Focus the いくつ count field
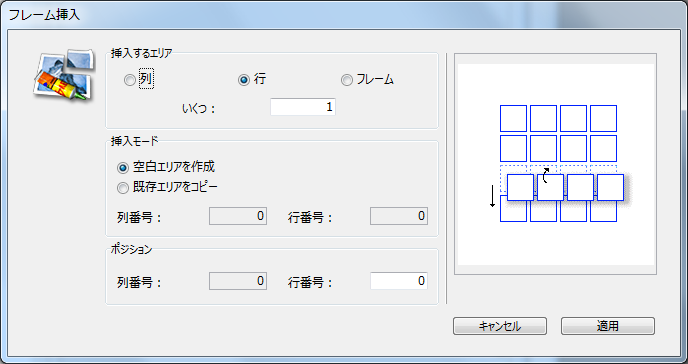The width and height of the screenshot is (688, 364). click(303, 107)
